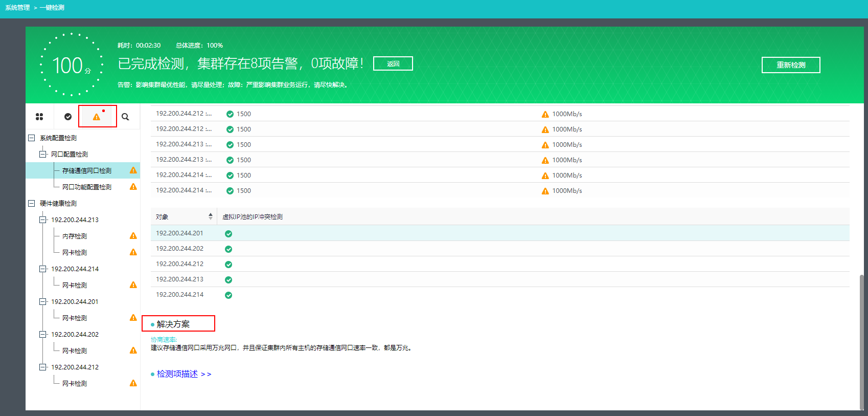Select 内存检测 under 192.200.244.213
The width and height of the screenshot is (868, 416).
click(75, 236)
